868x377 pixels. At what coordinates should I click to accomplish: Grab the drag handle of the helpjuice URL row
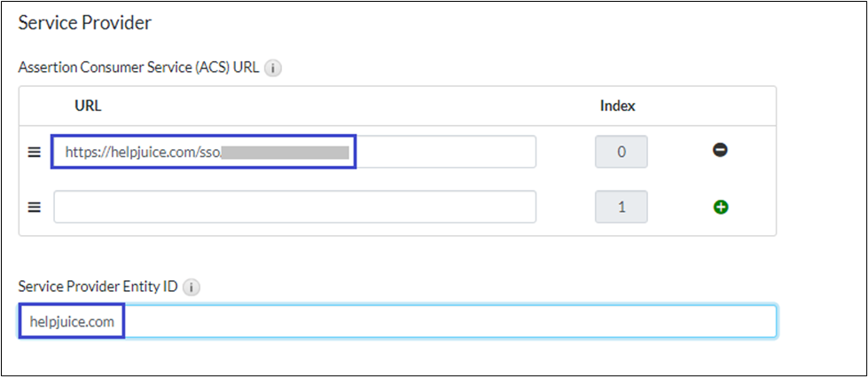pyautogui.click(x=35, y=152)
